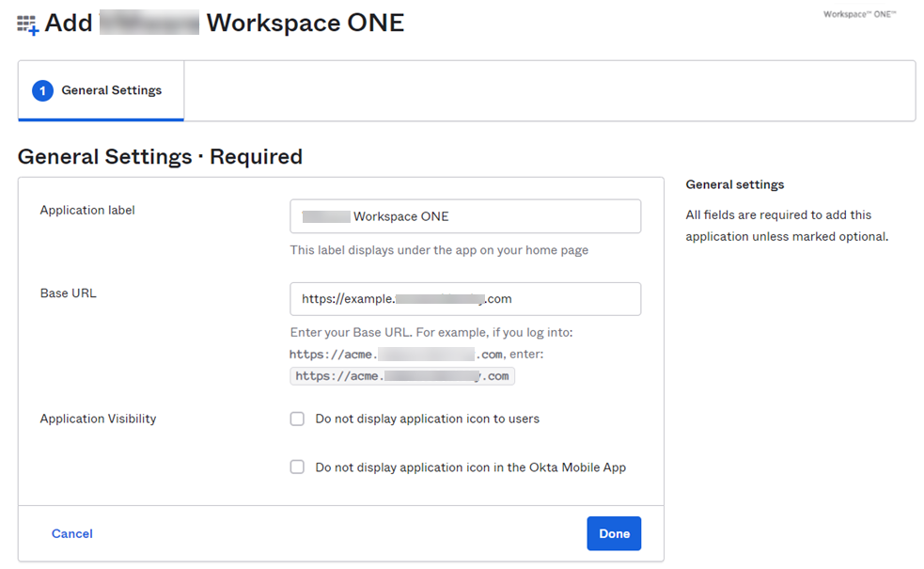Check Do not display application icon to users
924x569 pixels.
(297, 419)
